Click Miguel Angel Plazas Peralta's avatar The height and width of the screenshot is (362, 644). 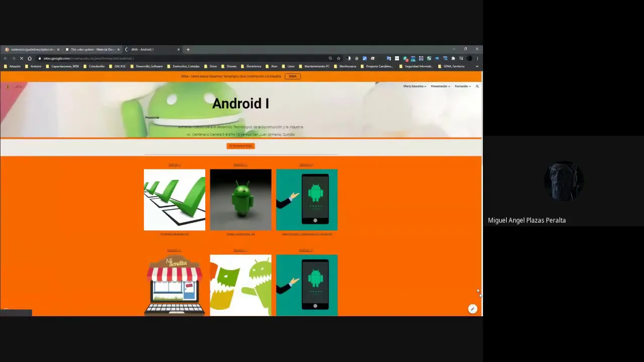tap(563, 181)
